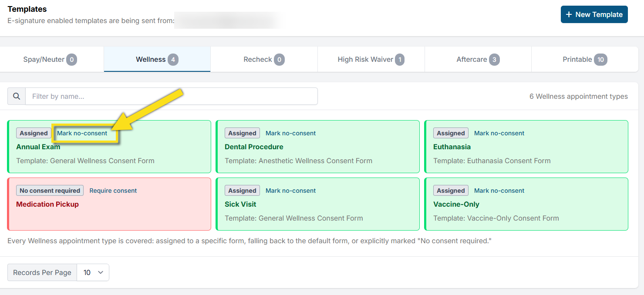Click the Assigned badge on Sick Visit
The width and height of the screenshot is (644, 295).
pos(242,191)
